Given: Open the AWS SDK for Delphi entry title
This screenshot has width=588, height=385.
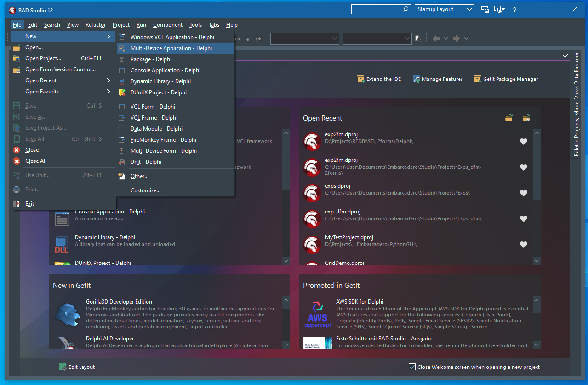Looking at the screenshot, I should pos(360,302).
